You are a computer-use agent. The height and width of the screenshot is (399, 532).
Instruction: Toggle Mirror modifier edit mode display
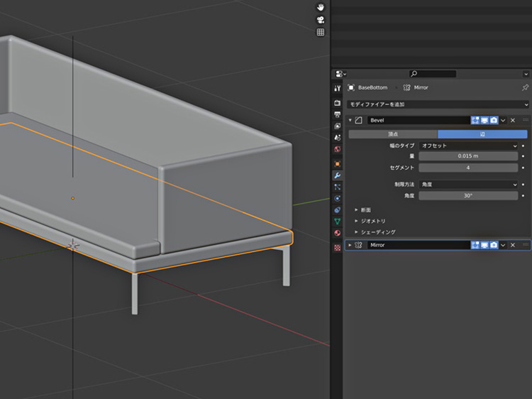[475, 245]
